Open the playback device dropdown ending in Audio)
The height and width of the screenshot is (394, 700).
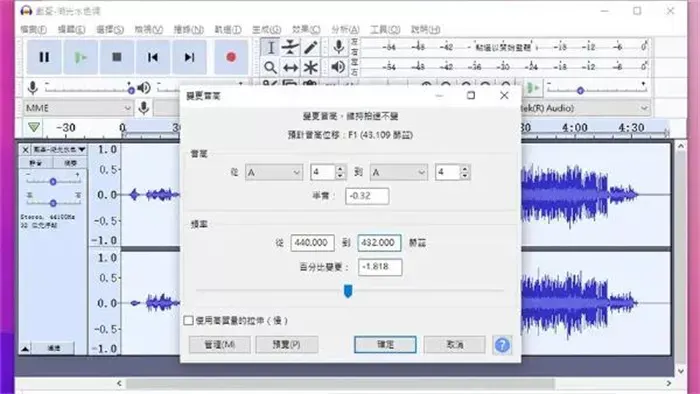click(x=585, y=108)
